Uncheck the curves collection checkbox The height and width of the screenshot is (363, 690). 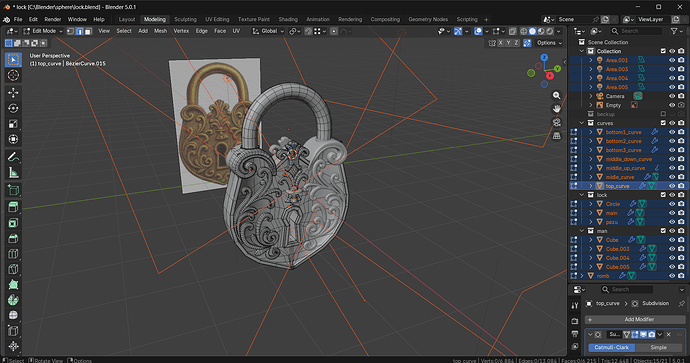coord(663,123)
